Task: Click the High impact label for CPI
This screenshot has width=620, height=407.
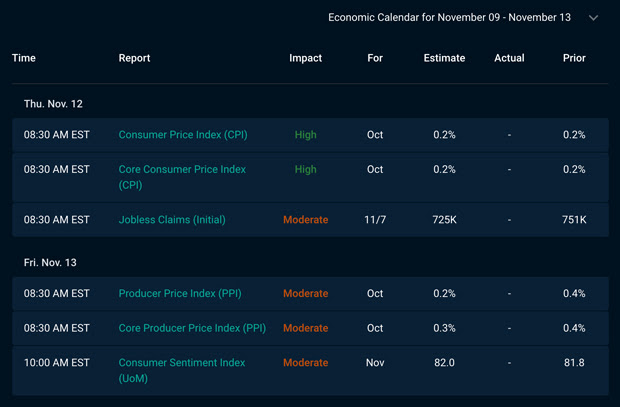Action: click(305, 135)
